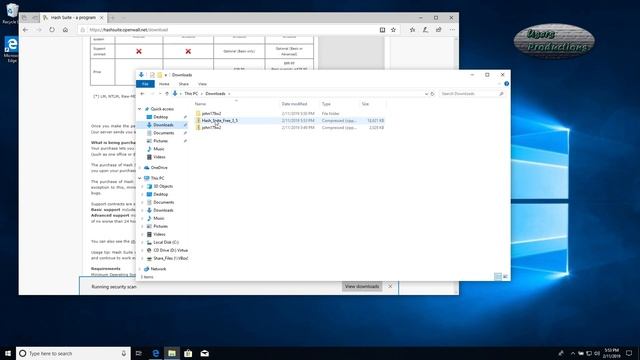Open Share_Files network drive
Image resolution: width=640 pixels, height=360 pixels.
(170, 259)
